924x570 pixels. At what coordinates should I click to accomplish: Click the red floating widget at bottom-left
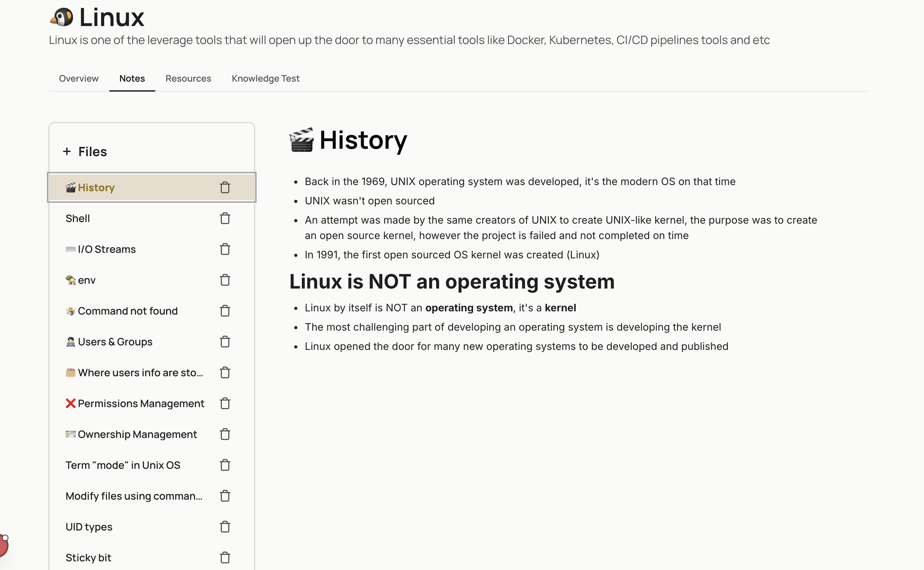(x=3, y=546)
